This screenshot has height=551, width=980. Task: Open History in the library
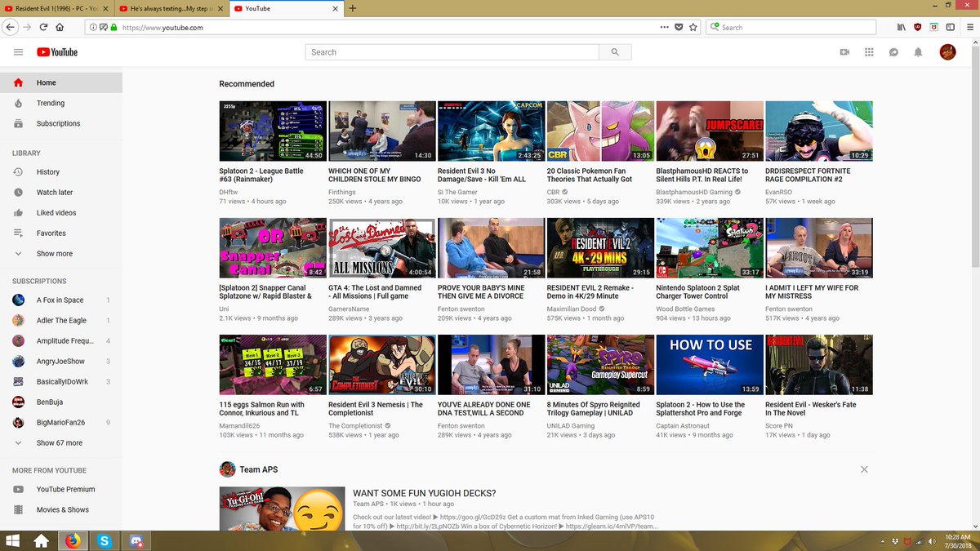(61, 172)
